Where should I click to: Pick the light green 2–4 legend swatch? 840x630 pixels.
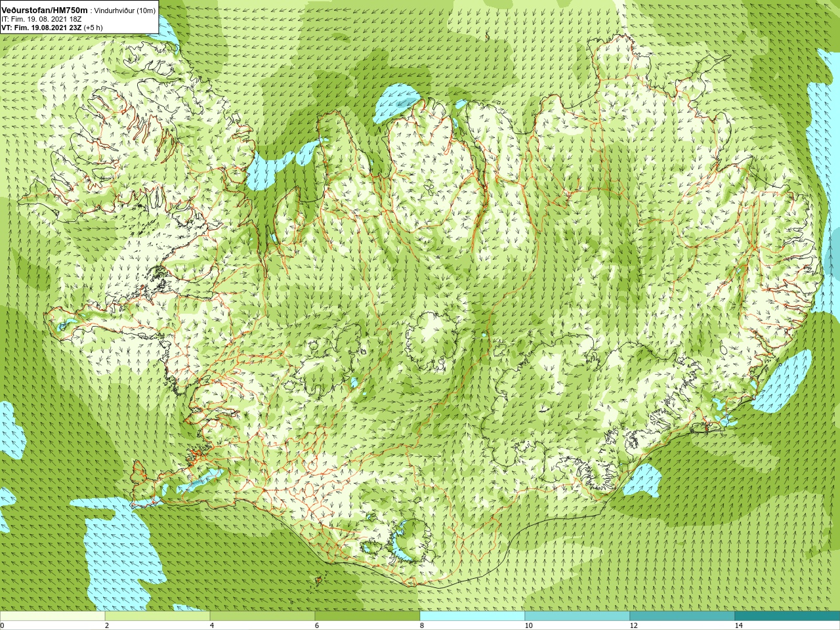[157, 616]
